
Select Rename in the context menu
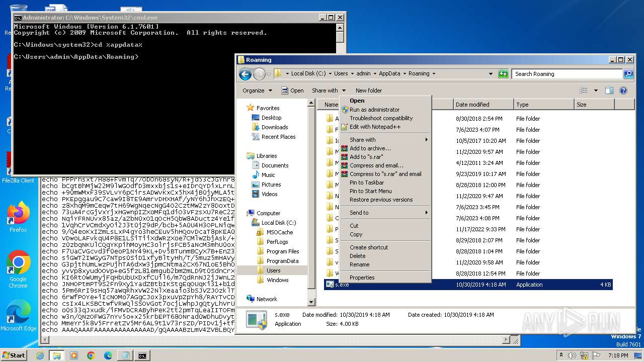coord(385,264)
